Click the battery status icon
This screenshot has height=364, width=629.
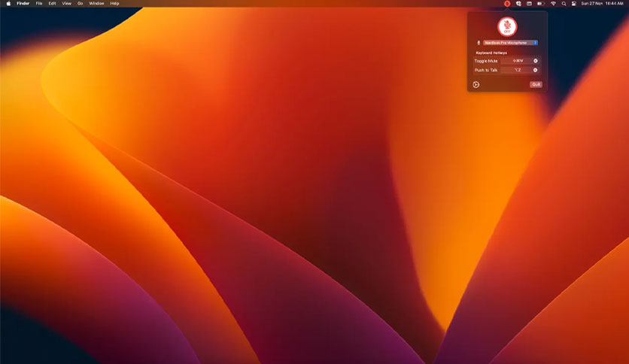[x=541, y=4]
